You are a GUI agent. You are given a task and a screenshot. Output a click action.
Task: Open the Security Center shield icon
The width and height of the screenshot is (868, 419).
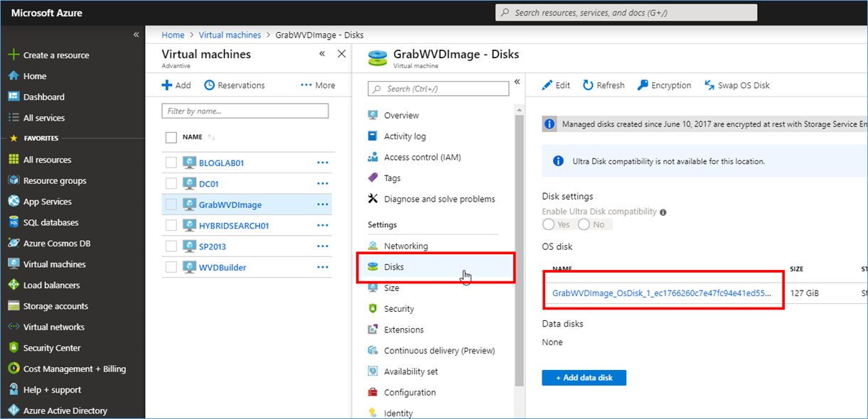click(13, 348)
